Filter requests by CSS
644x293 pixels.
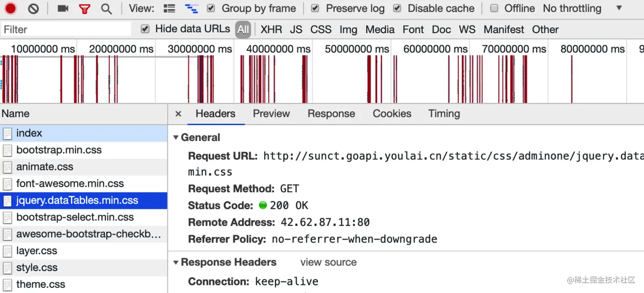pyautogui.click(x=321, y=29)
